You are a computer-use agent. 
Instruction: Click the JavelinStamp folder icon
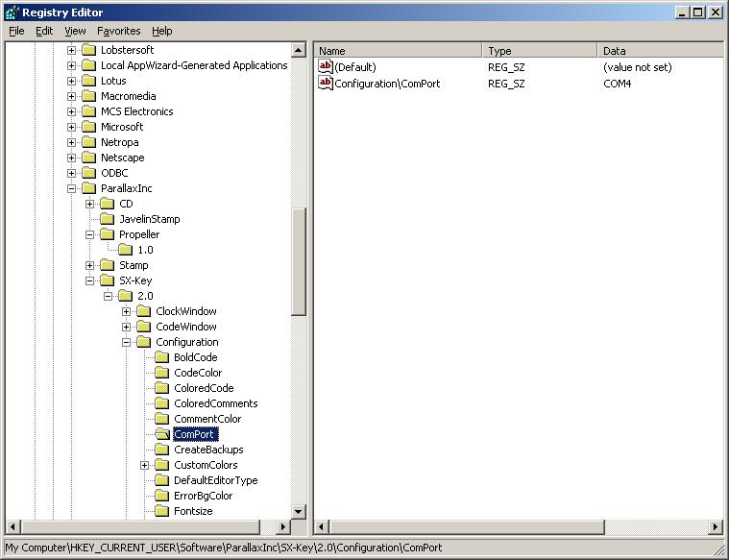click(x=107, y=219)
